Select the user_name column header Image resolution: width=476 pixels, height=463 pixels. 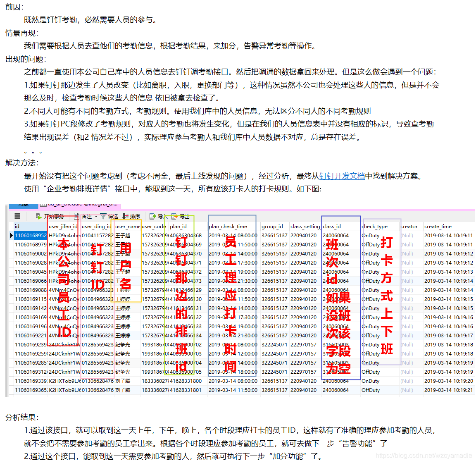pyautogui.click(x=127, y=227)
